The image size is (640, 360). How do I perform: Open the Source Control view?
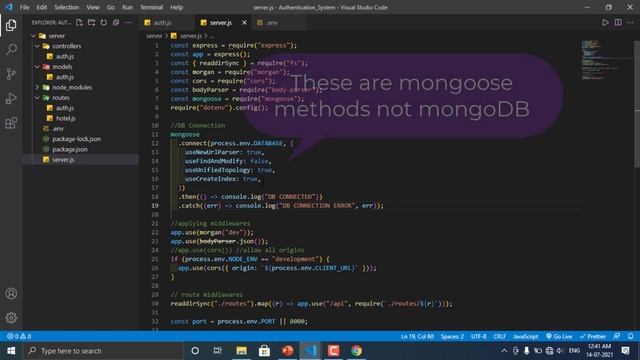click(x=11, y=74)
